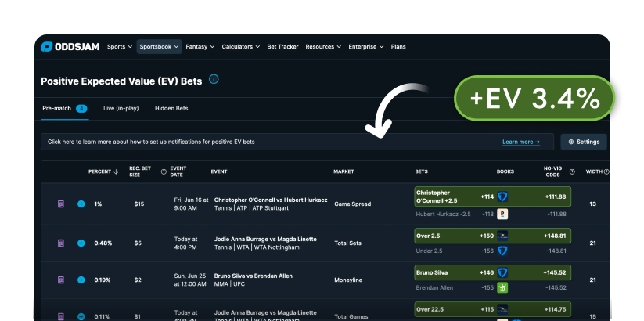Viewport: 644px width, 321px height.
Task: Open calculator for the O'Connell vs Hurkacz bet
Action: point(61,204)
